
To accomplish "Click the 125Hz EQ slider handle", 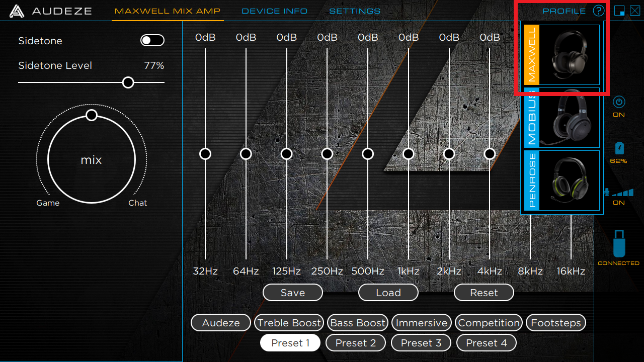I will (x=286, y=153).
